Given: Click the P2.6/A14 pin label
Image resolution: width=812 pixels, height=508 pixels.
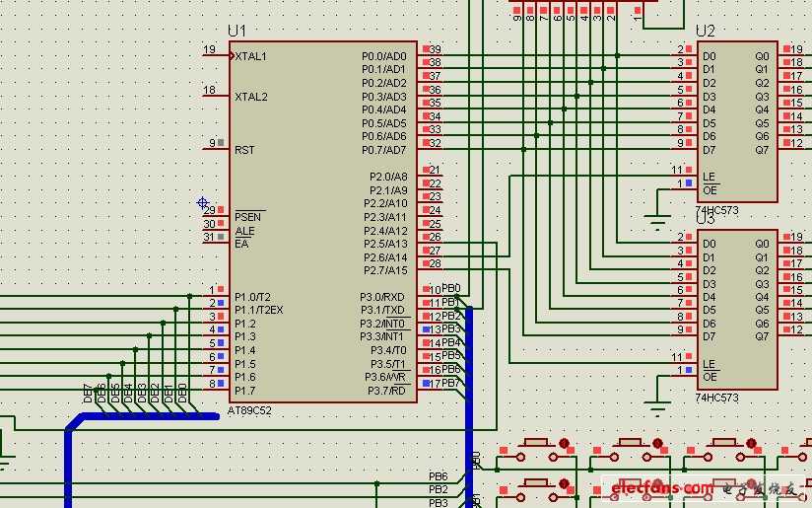Looking at the screenshot, I should 386,257.
